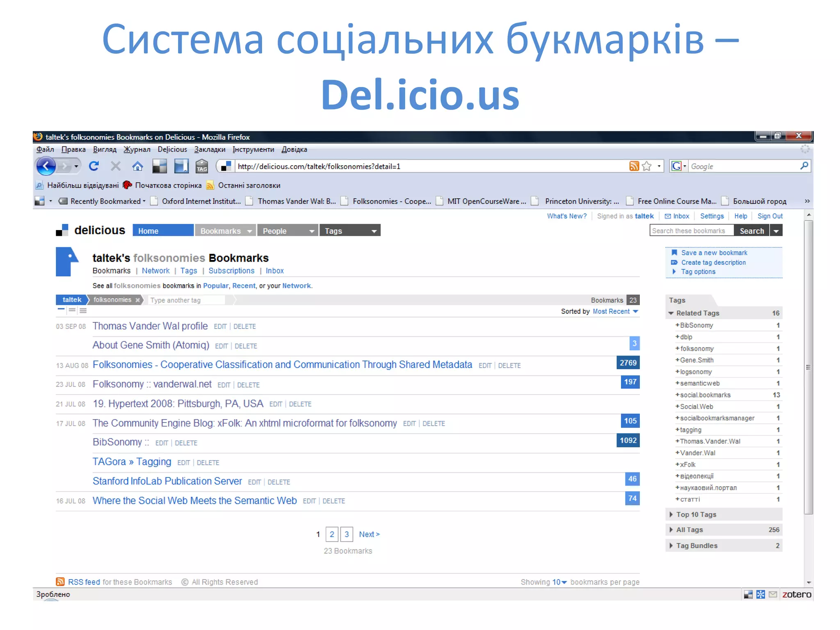Viewport: 840px width, 630px height.
Task: Open the Bookmarks nav dropdown arrow
Action: [249, 231]
